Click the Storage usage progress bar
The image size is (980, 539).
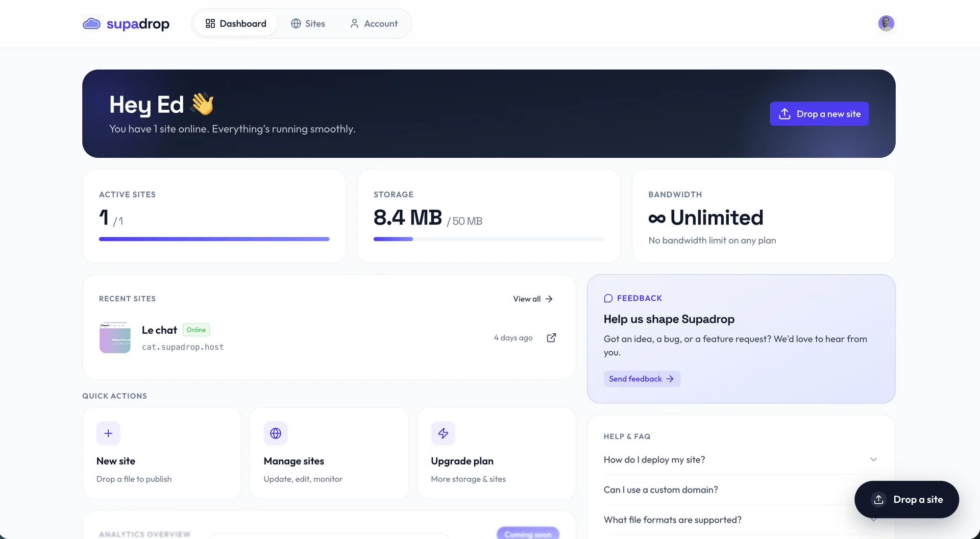pos(488,239)
